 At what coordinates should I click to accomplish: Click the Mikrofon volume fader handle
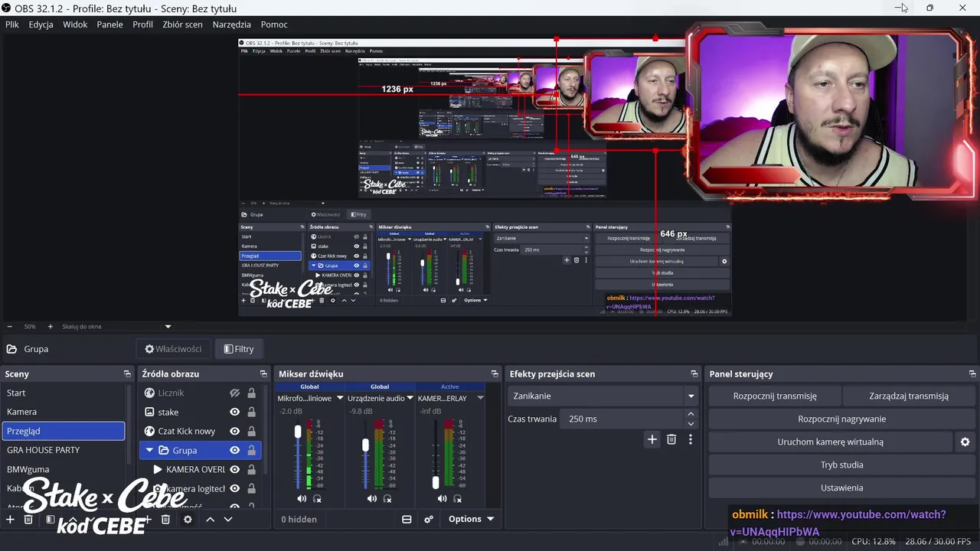(298, 432)
